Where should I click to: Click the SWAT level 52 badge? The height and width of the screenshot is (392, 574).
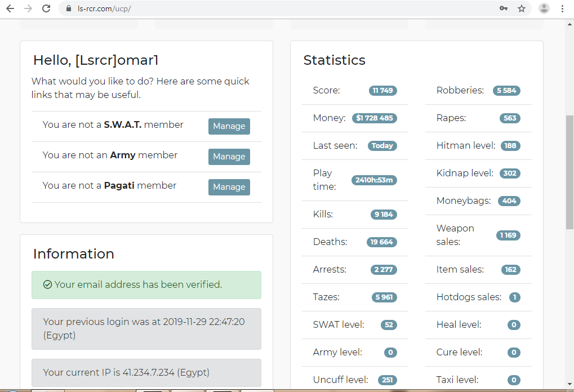pyautogui.click(x=389, y=324)
